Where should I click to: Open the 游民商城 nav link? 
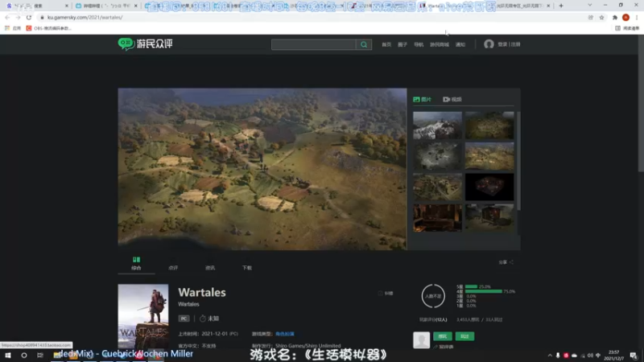click(x=440, y=44)
